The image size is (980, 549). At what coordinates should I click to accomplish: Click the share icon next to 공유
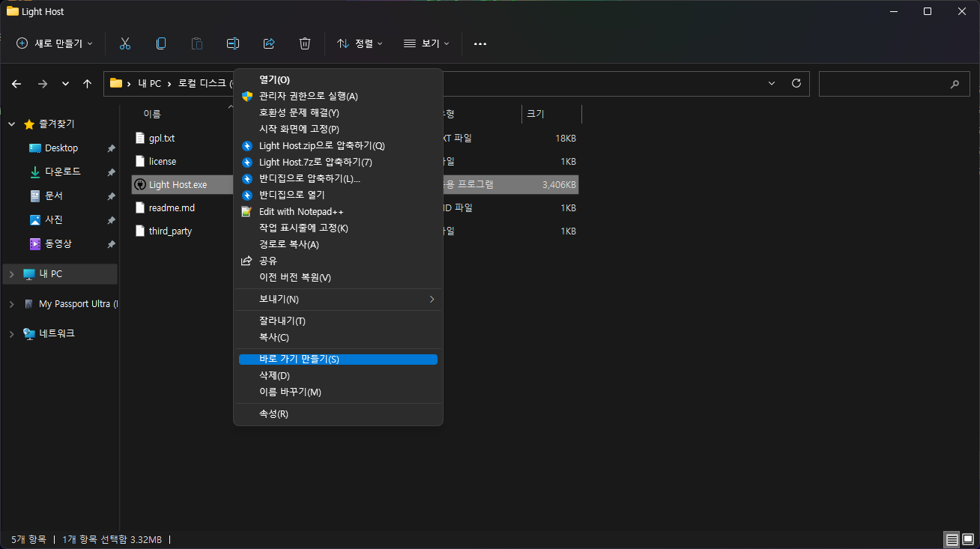246,261
